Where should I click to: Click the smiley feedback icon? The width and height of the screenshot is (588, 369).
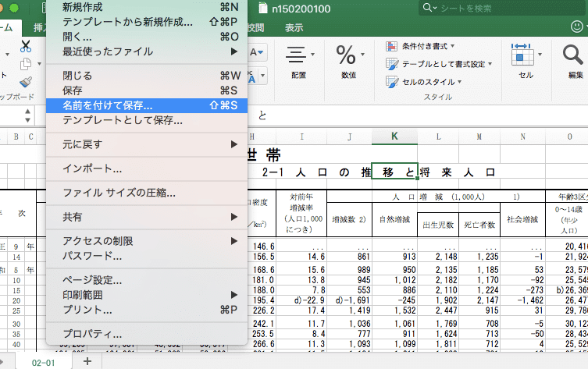click(576, 27)
